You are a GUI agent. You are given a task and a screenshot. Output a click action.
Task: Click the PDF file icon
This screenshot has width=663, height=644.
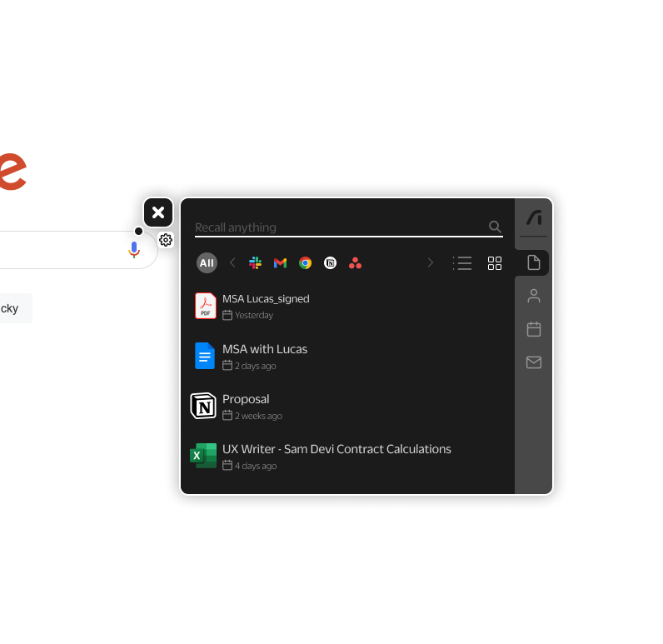tap(206, 306)
